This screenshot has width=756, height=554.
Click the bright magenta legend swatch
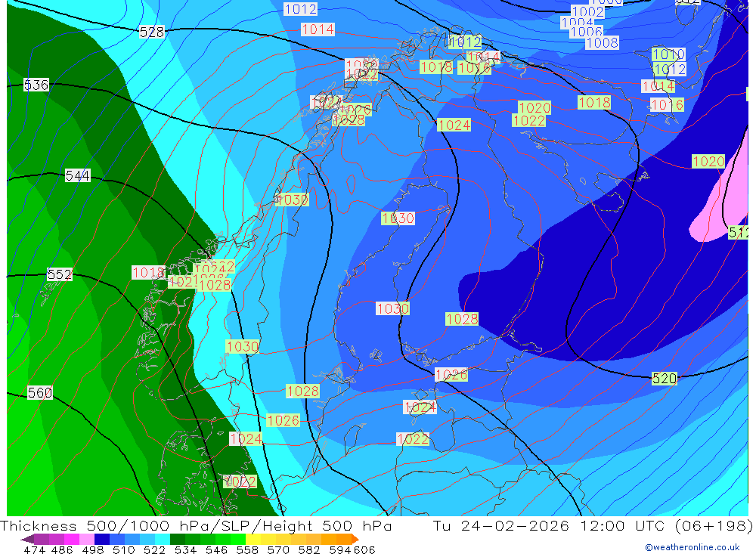coord(71,539)
